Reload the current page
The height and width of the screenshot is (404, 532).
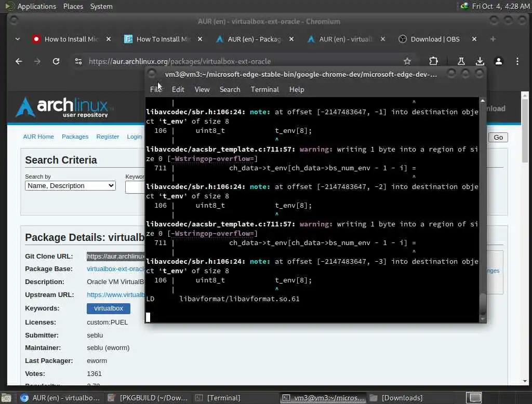(x=56, y=61)
